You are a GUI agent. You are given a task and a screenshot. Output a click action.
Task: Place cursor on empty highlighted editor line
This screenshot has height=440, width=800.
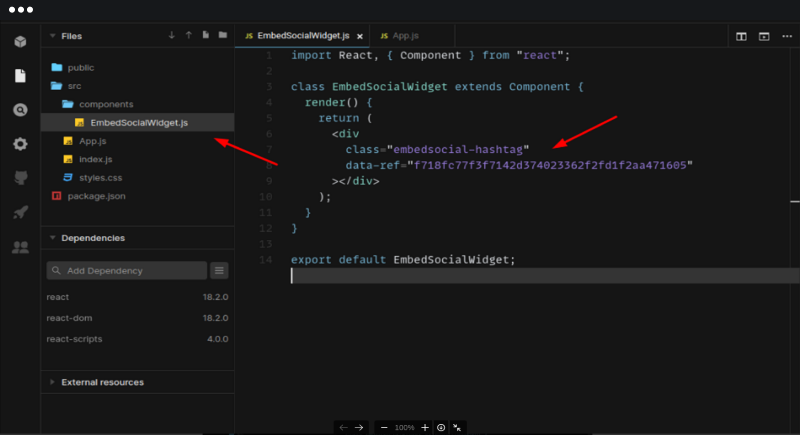point(545,276)
